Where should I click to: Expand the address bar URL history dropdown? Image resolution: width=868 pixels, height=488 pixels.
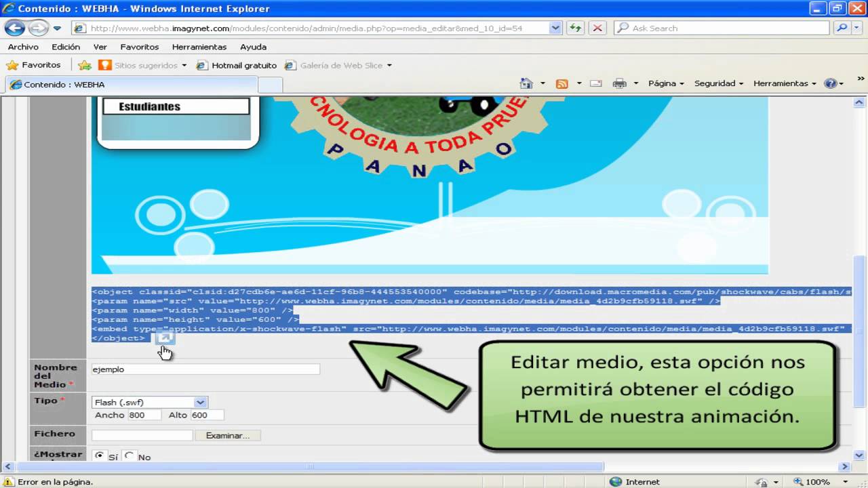(556, 28)
